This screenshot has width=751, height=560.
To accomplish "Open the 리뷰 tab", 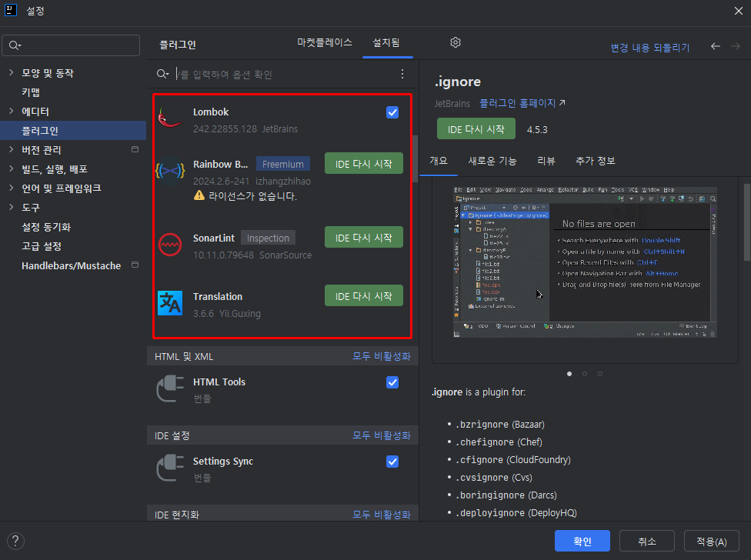I will (546, 161).
